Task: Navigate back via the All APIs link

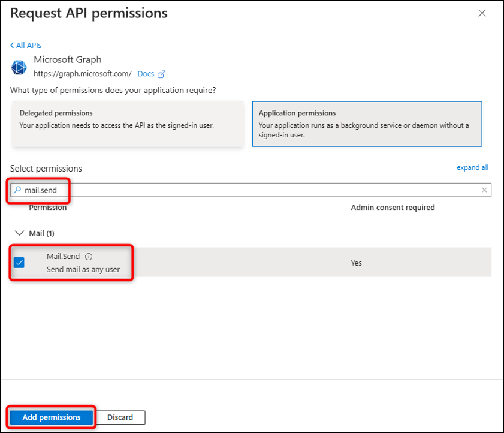Action: [x=28, y=44]
